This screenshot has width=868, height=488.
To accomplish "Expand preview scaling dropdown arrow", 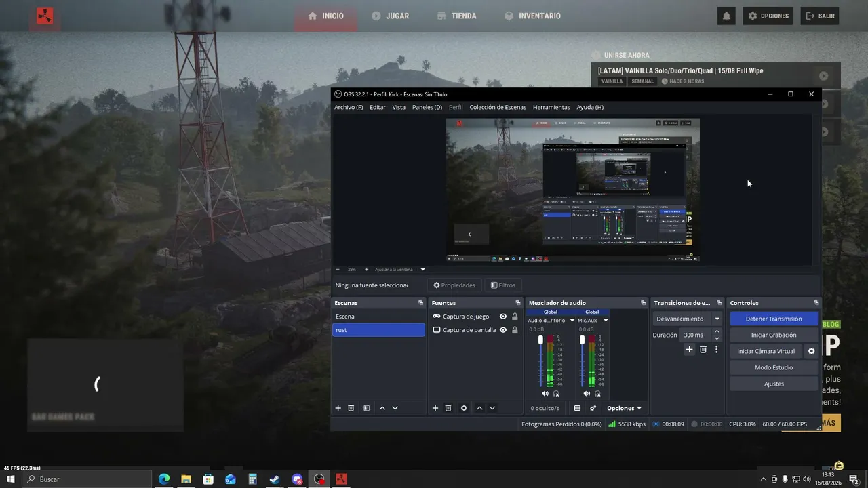I will pos(422,269).
